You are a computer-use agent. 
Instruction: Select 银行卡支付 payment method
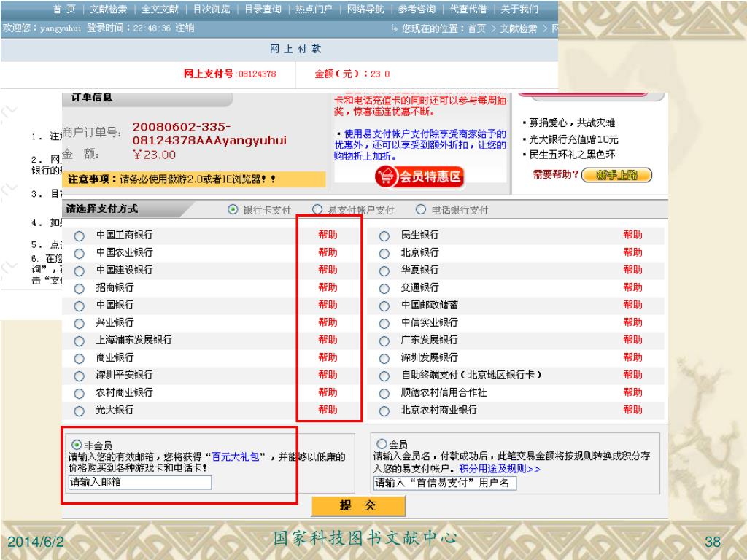233,209
